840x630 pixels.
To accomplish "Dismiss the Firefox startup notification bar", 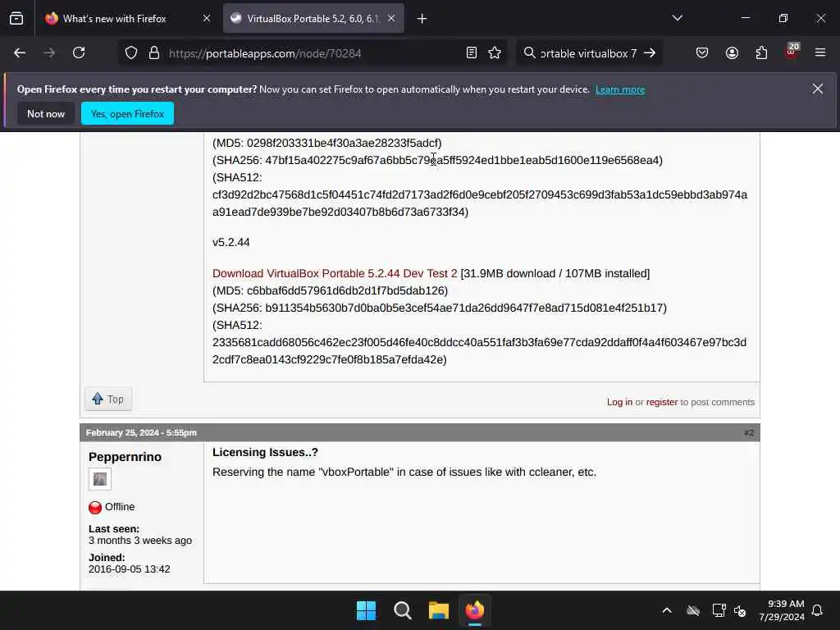I will point(818,89).
